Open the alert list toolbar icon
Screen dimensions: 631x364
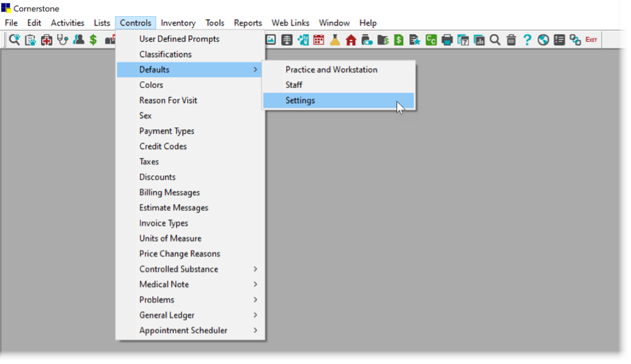[x=559, y=40]
